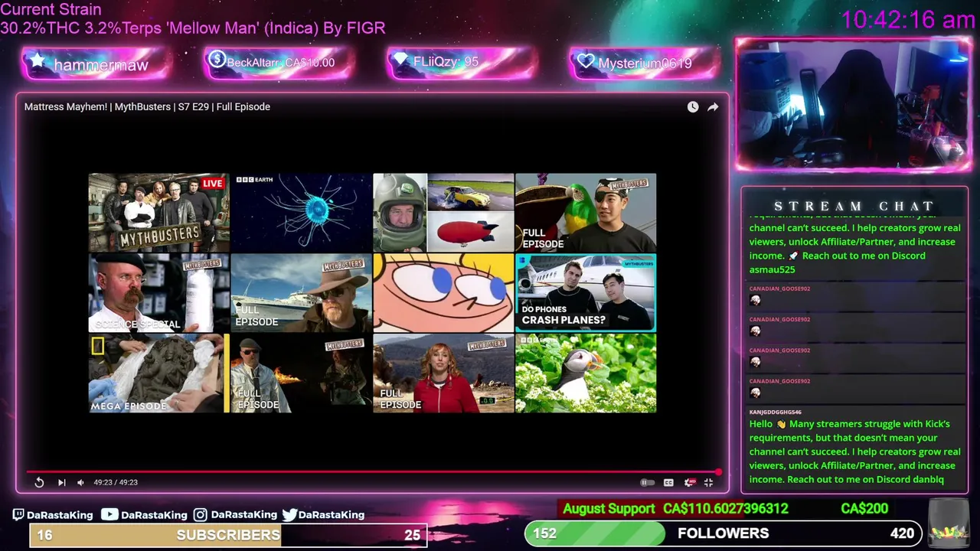Open the MythBusters LIVE thumbnail
Screen dimensions: 980x551
click(x=158, y=213)
